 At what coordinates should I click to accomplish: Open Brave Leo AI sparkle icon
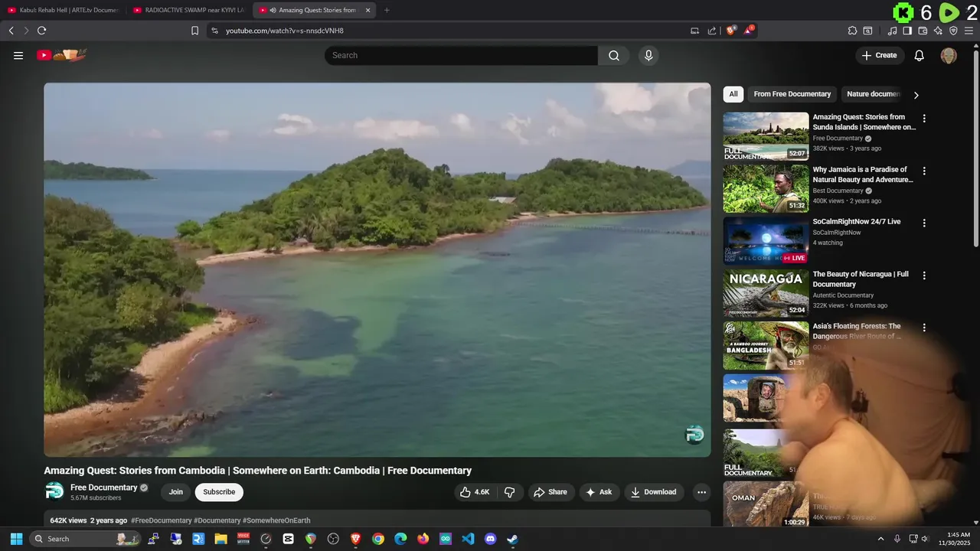click(x=938, y=31)
